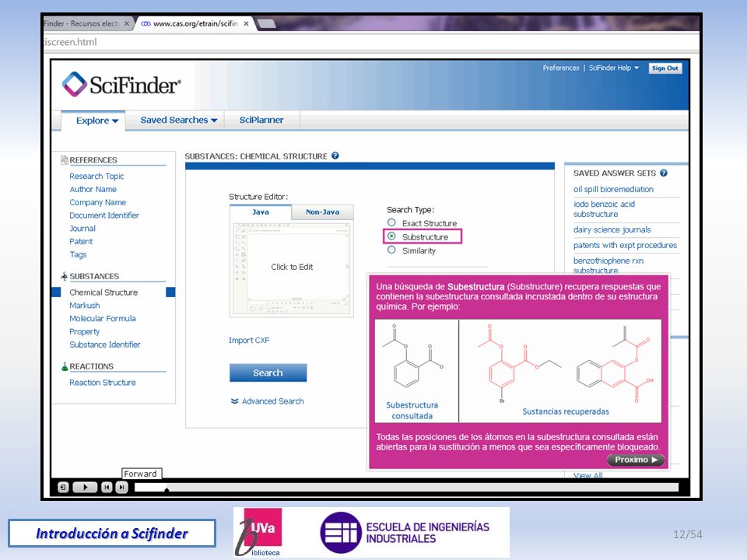Select Exact Structure radio button
The width and height of the screenshot is (747, 560).
pos(391,222)
